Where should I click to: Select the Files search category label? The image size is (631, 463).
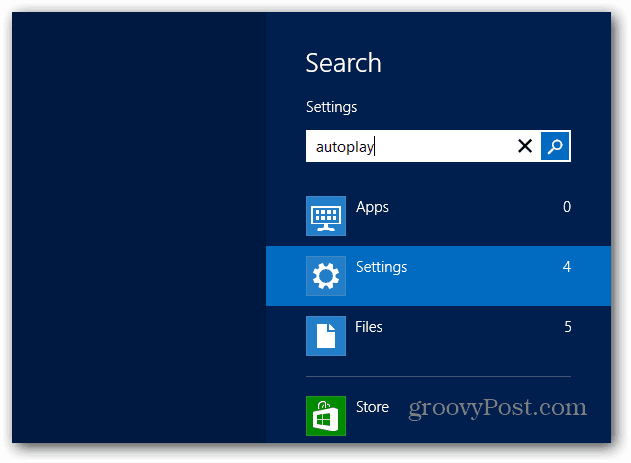tap(369, 327)
